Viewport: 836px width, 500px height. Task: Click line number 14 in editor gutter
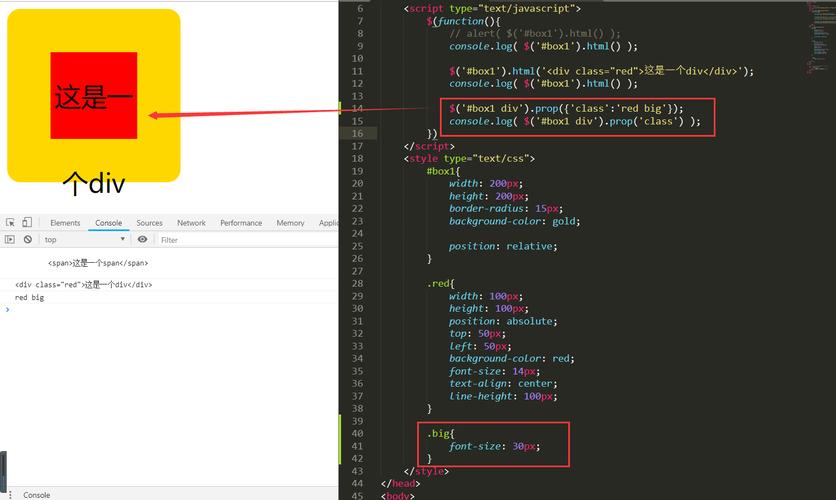click(x=357, y=108)
